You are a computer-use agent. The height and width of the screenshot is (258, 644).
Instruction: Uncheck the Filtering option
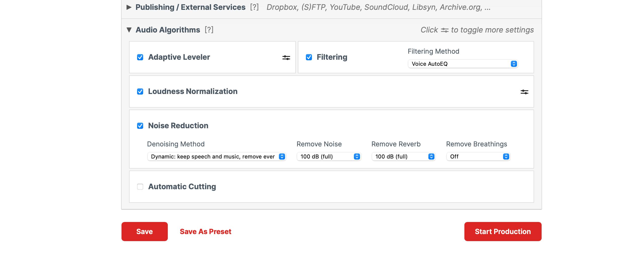coord(309,57)
